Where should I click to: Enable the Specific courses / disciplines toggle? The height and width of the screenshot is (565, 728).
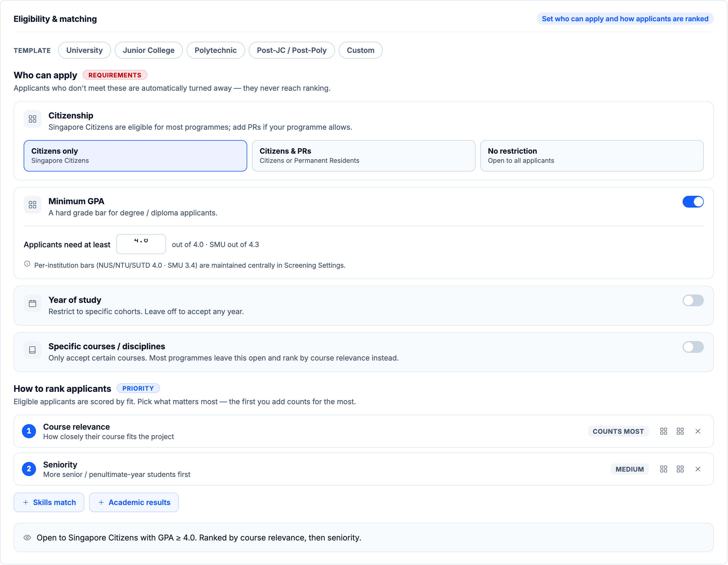pyautogui.click(x=693, y=347)
